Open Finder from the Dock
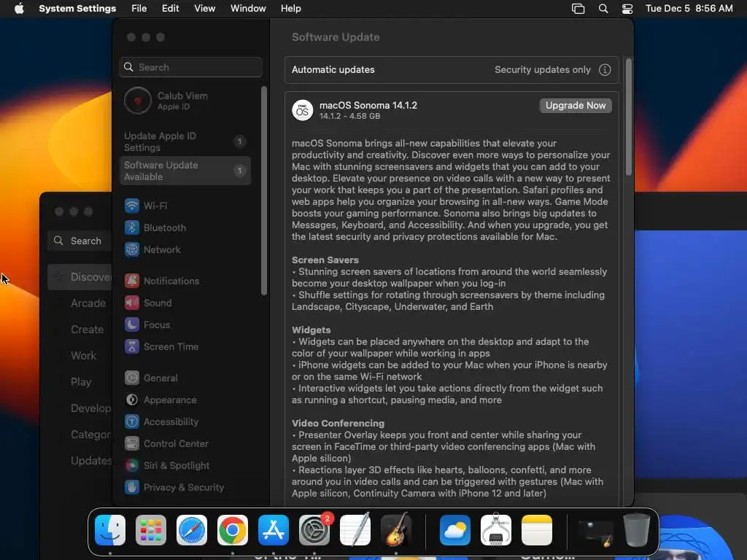Viewport: 747px width, 560px height. (x=110, y=530)
